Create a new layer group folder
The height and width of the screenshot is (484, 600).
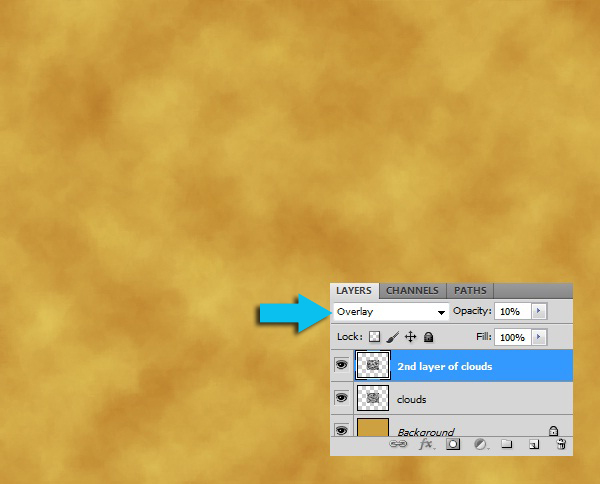(x=506, y=444)
